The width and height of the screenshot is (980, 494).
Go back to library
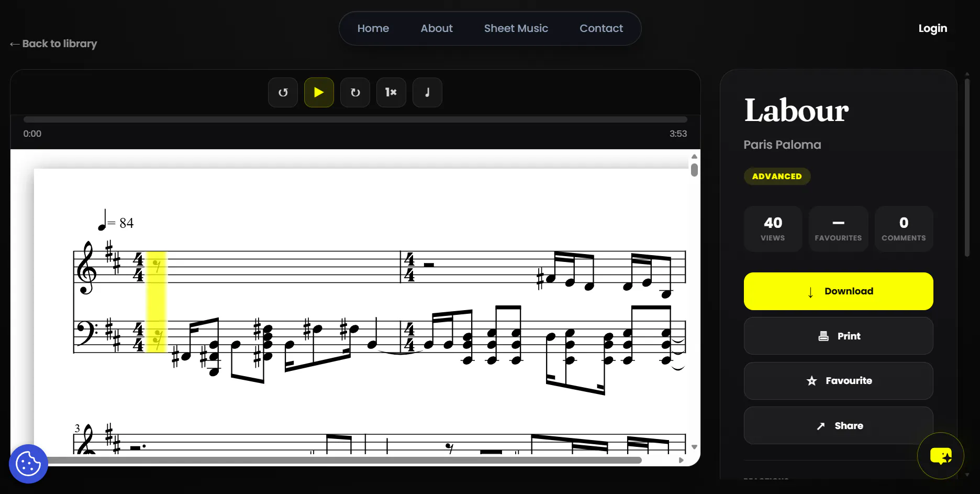(53, 43)
